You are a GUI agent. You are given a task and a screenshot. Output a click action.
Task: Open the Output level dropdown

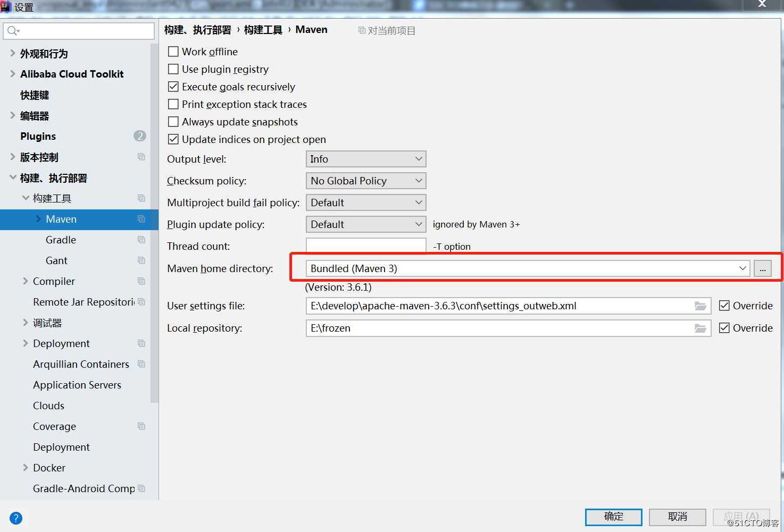[366, 159]
